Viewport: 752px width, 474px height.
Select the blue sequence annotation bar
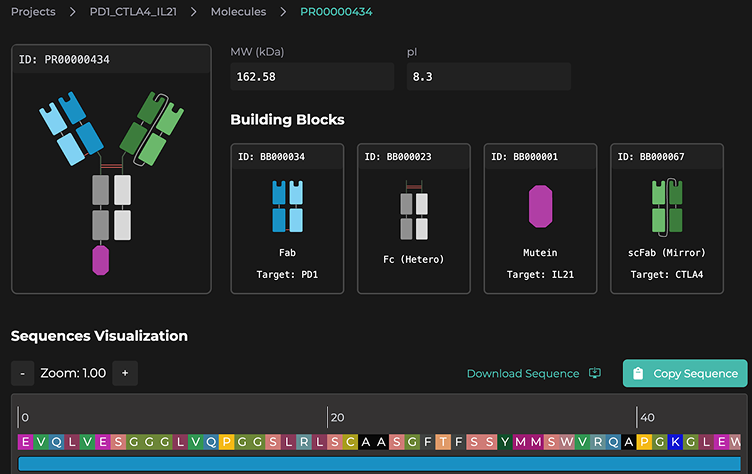coord(380,464)
